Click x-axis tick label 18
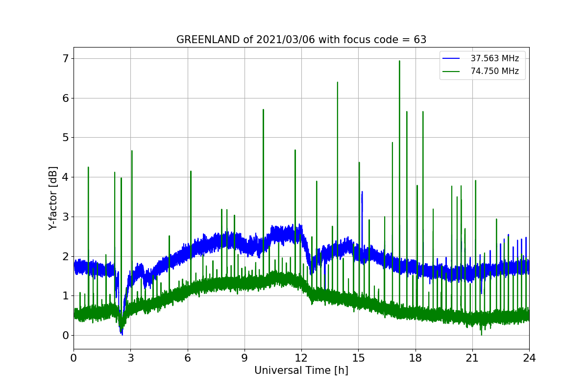The height and width of the screenshot is (392, 588). tap(416, 358)
